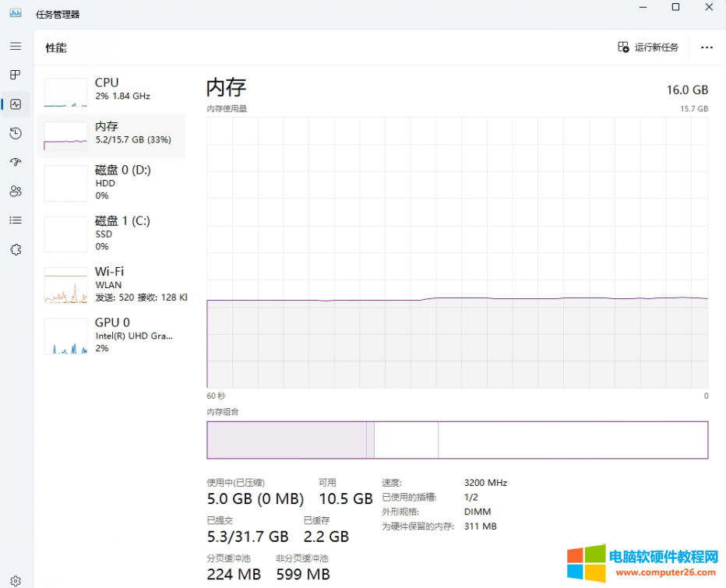Open the Details list page icon
The height and width of the screenshot is (588, 726).
(16, 220)
